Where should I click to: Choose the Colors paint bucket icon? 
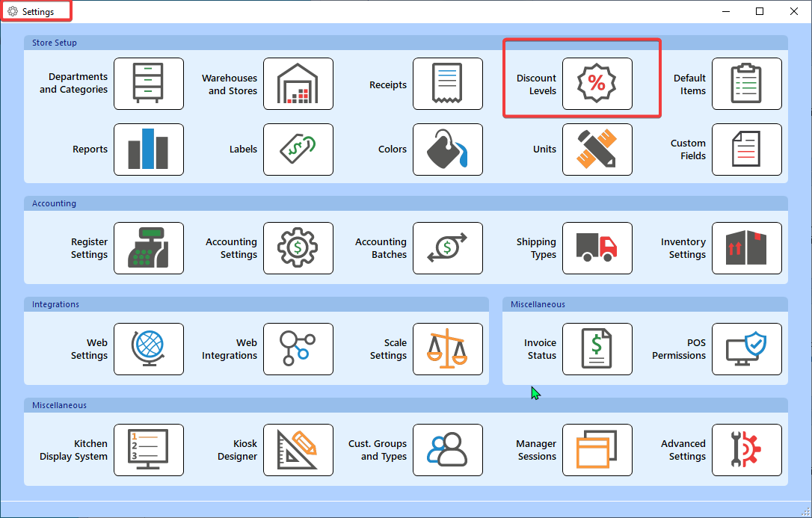(447, 149)
